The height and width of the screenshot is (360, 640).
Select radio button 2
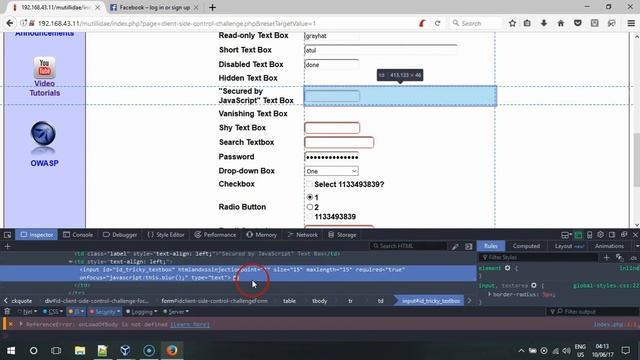click(310, 207)
